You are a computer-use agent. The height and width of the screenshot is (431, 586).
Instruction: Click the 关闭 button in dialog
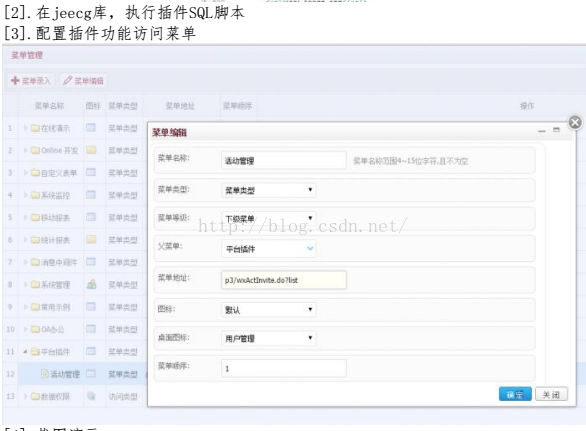point(552,394)
